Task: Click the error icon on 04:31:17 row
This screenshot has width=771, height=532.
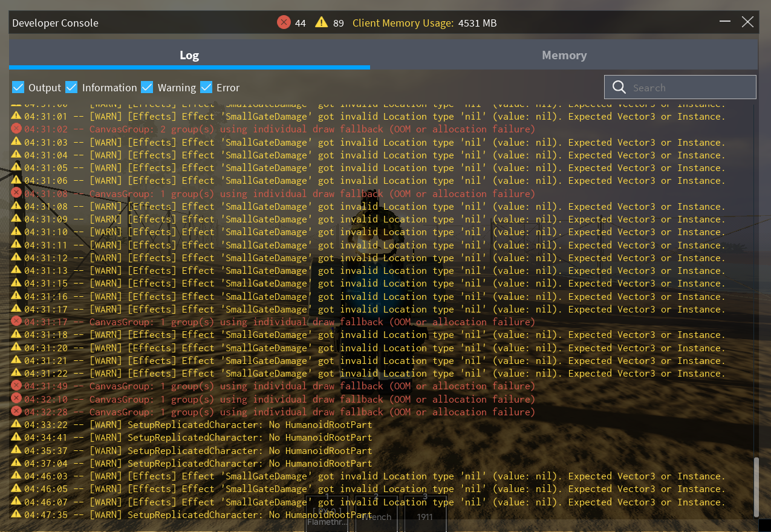Action: [x=16, y=321]
